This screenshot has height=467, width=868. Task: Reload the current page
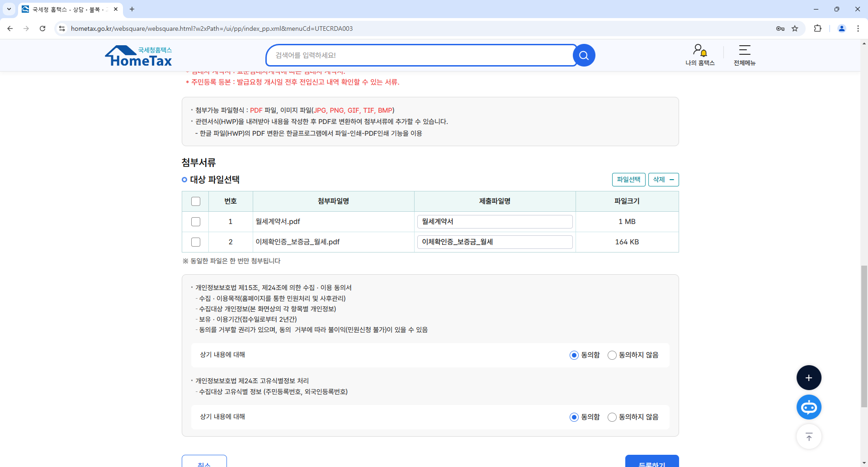point(42,29)
